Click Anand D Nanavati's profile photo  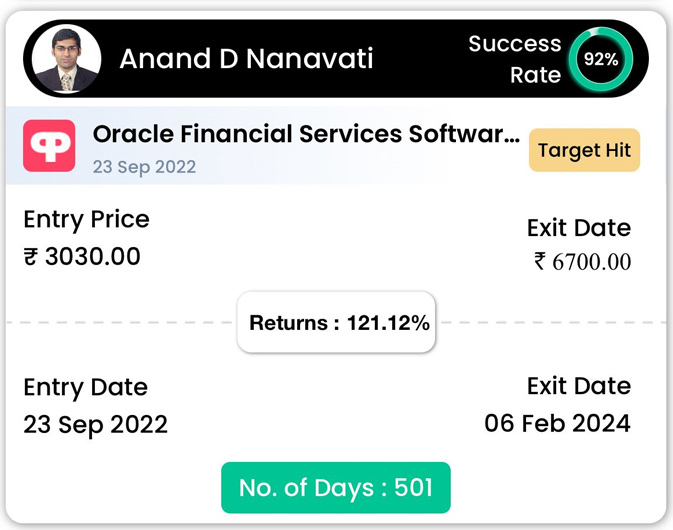[66, 59]
